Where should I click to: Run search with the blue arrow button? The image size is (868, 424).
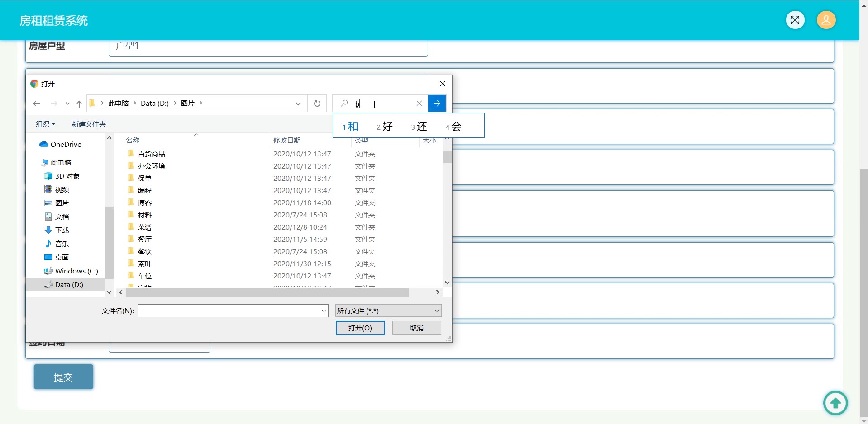(x=437, y=104)
